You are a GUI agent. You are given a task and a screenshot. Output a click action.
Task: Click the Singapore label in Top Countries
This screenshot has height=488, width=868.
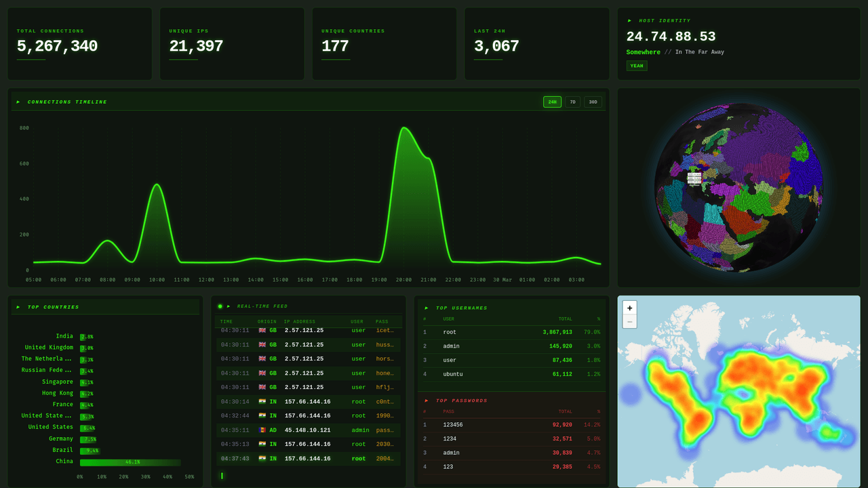[x=58, y=382]
